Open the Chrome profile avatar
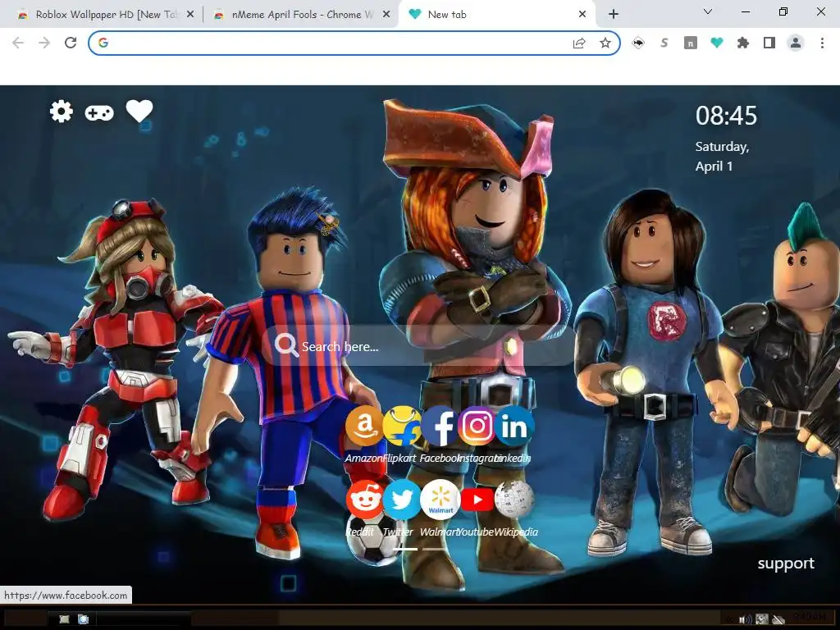This screenshot has width=840, height=630. pyautogui.click(x=796, y=43)
